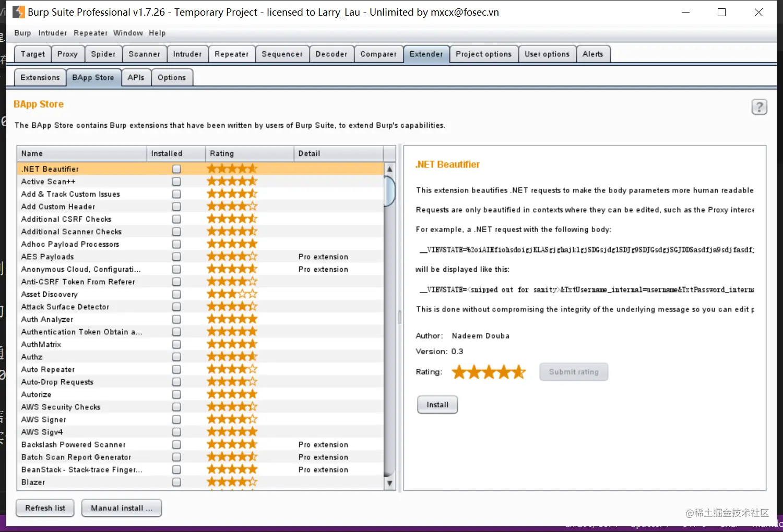Viewport: 783px width, 532px height.
Task: Open the BApp Store help icon
Action: (x=759, y=107)
